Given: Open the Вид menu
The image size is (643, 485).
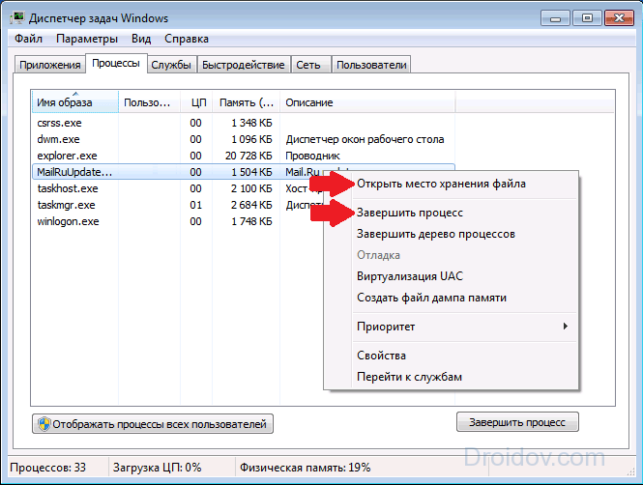Looking at the screenshot, I should coord(141,39).
